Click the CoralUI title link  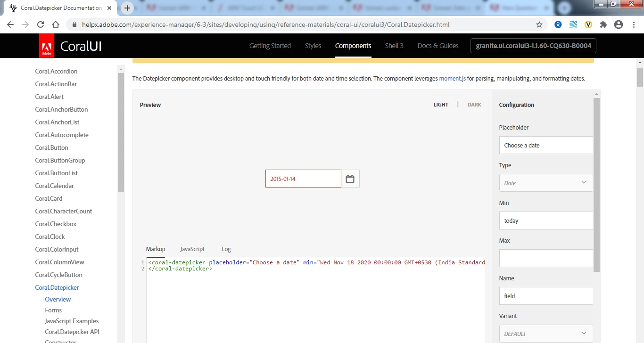(x=81, y=46)
